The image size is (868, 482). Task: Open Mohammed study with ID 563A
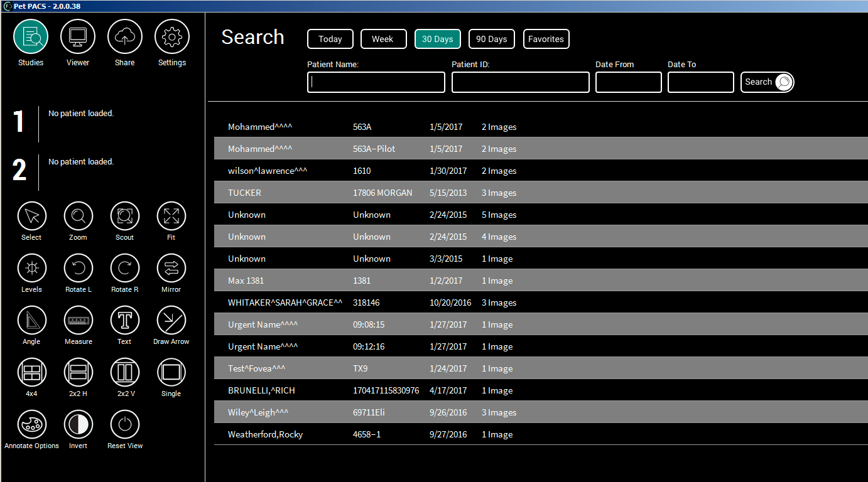click(x=541, y=127)
